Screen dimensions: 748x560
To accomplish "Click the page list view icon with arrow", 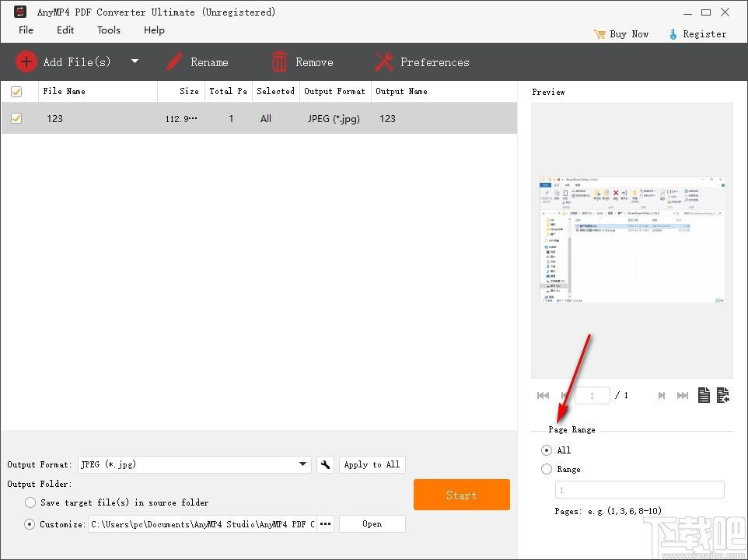I will tap(722, 395).
